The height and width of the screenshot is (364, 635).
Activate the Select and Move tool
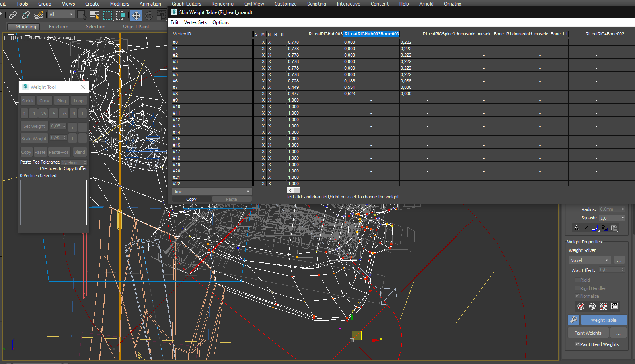136,15
